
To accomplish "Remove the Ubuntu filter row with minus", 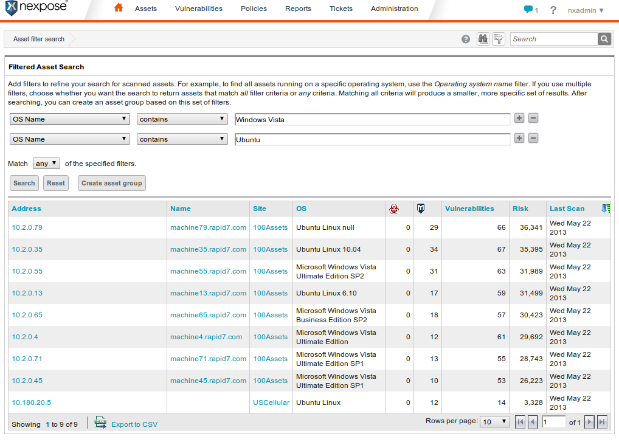I will click(533, 140).
